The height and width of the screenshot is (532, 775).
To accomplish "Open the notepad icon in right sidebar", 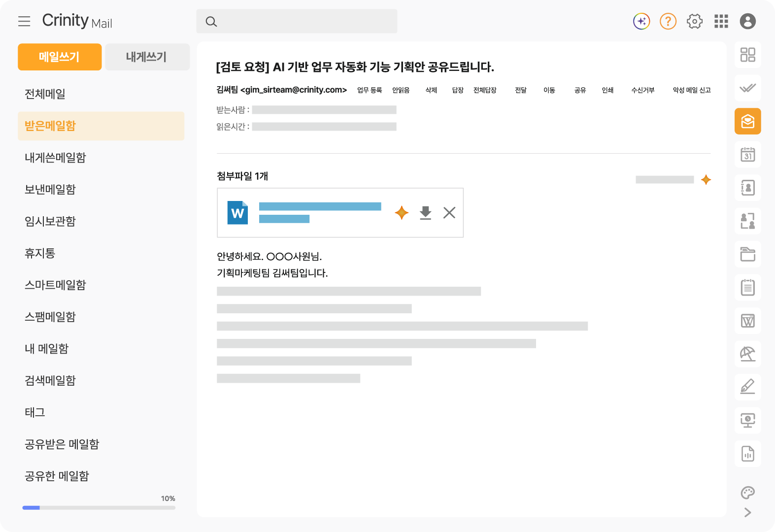I will click(748, 287).
